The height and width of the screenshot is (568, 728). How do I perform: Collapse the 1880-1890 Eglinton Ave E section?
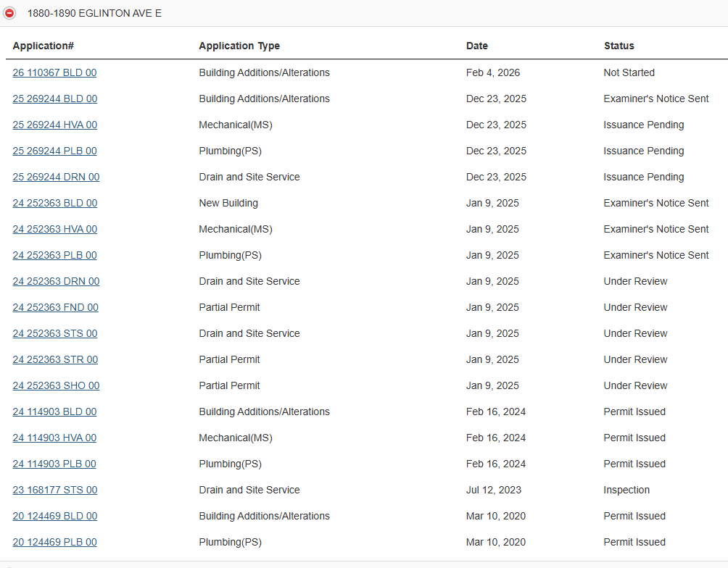(9, 13)
